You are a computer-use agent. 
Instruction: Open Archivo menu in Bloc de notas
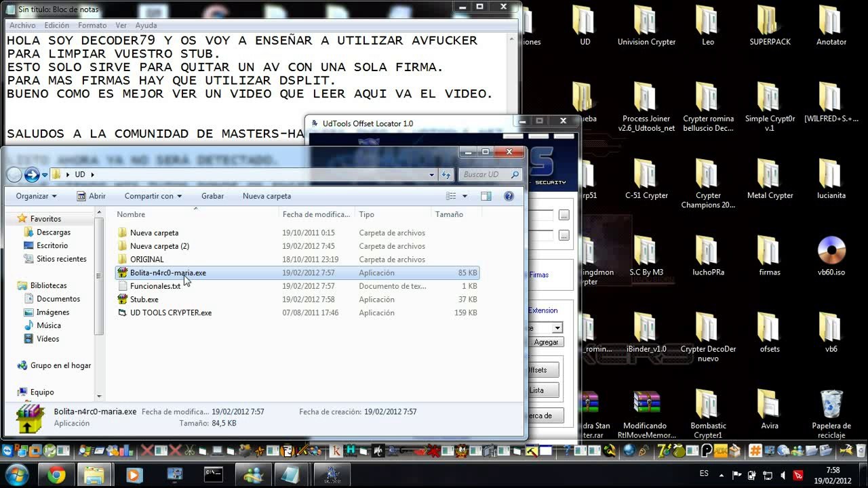[22, 26]
